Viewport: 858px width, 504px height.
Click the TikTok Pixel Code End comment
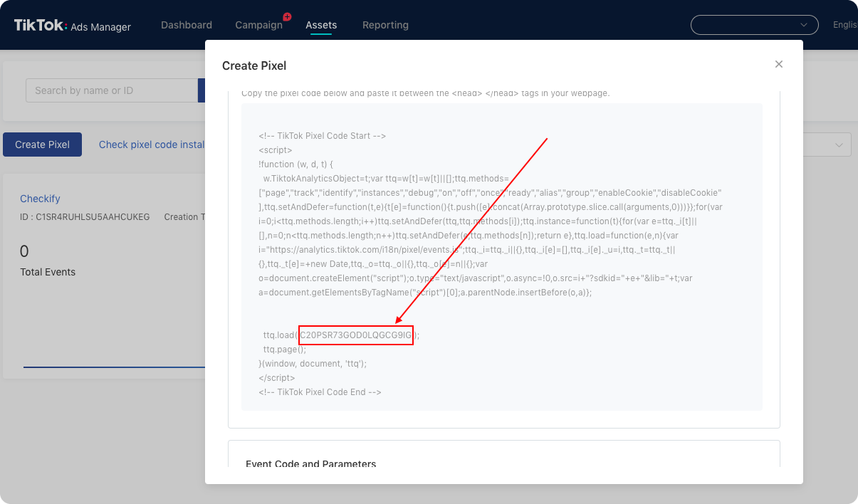click(320, 392)
